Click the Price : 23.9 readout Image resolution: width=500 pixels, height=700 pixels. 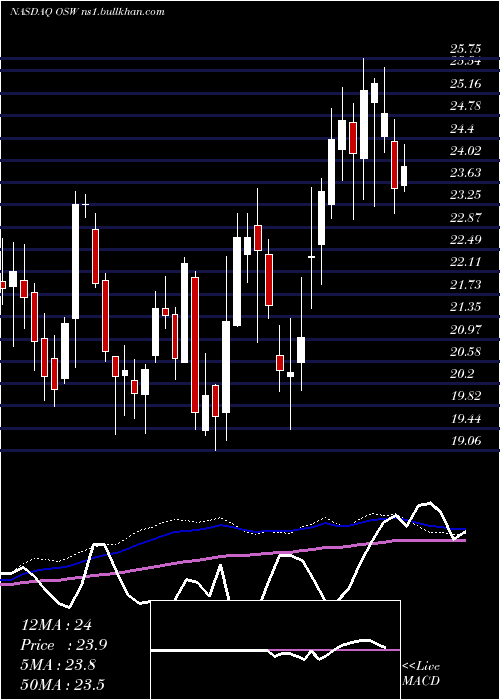(x=63, y=645)
